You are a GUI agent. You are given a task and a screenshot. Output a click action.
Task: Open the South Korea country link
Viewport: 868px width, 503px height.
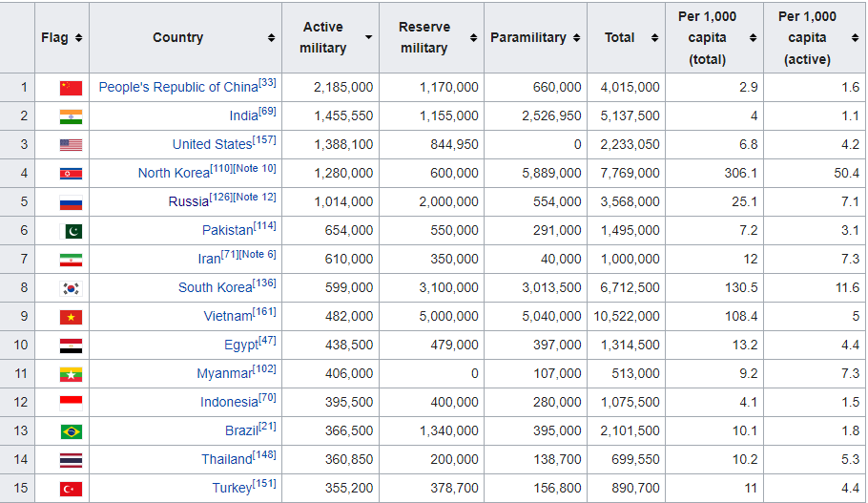pos(216,288)
